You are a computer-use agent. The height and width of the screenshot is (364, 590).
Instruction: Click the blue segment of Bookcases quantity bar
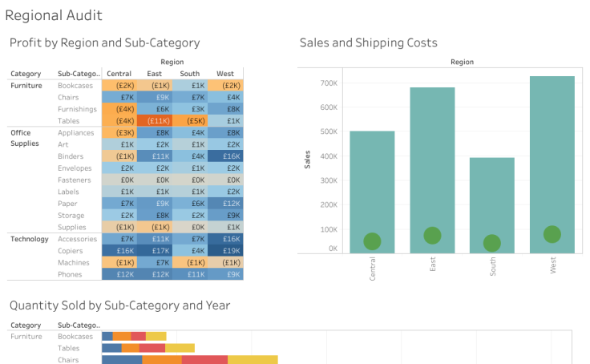point(107,336)
